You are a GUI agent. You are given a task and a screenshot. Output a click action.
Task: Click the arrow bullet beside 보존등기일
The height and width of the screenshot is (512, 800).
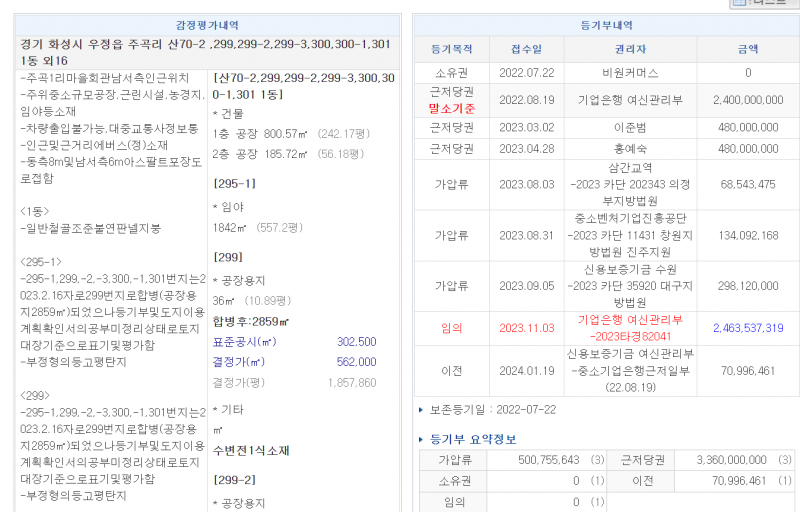[x=420, y=410]
